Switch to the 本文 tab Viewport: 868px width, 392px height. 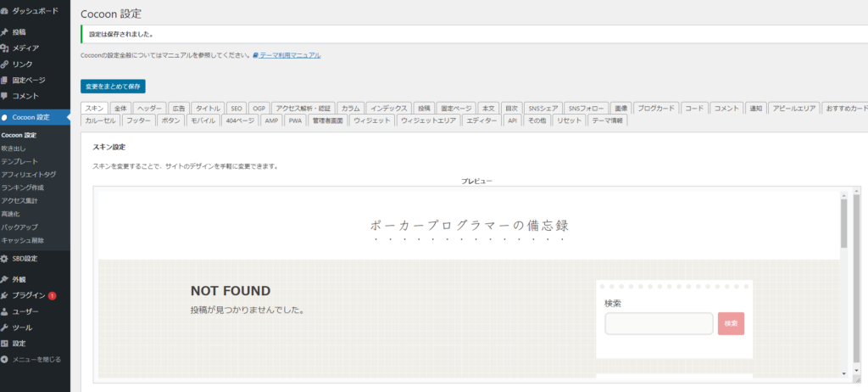point(488,108)
